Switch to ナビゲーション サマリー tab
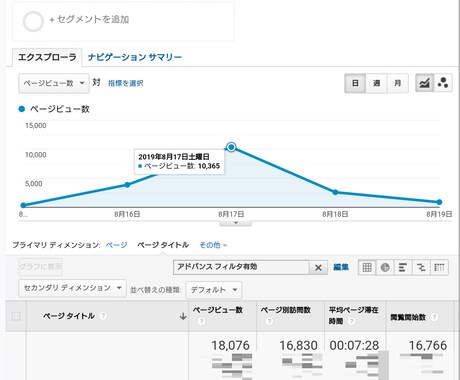The width and height of the screenshot is (460, 380). coord(135,57)
